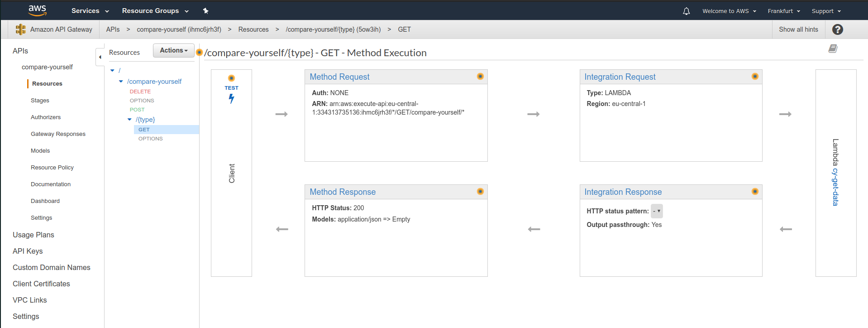This screenshot has width=868, height=328.
Task: Open API-level Settings under compare-yourself
Action: click(x=41, y=218)
